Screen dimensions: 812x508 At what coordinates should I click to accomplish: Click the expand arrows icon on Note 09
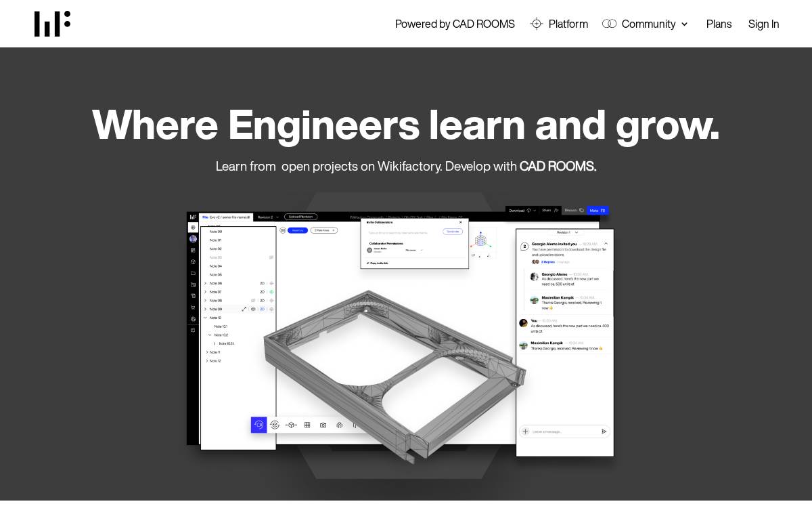(244, 309)
